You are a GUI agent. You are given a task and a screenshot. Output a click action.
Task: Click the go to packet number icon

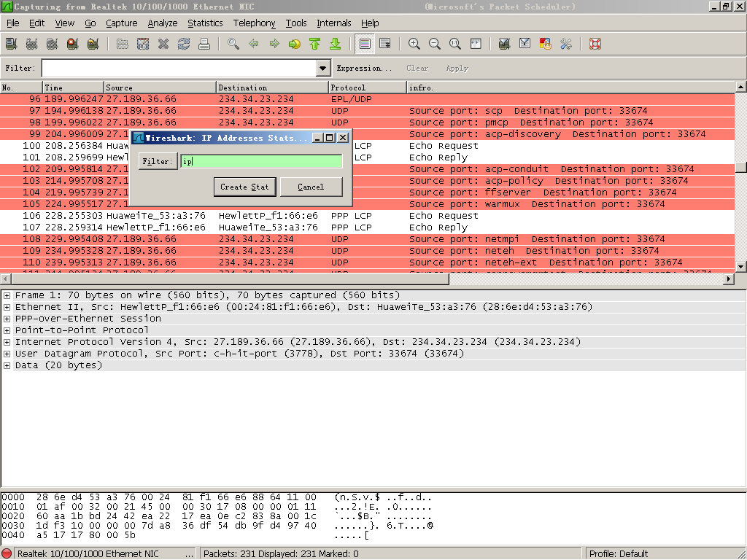point(295,44)
